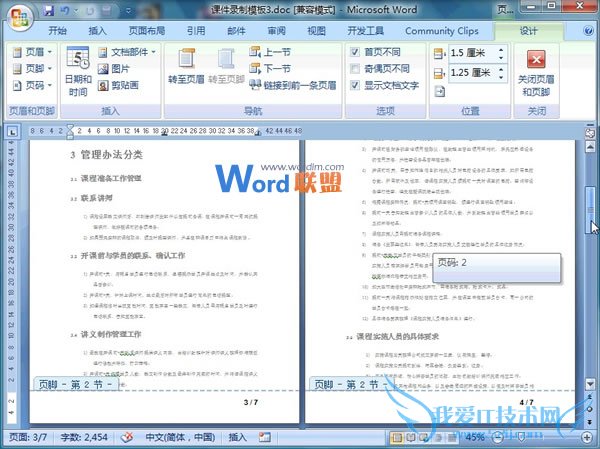Screen dimensions: 600x449
Task: Toggle Link to Previous header (链接到前一条页眉)
Action: tap(293, 85)
